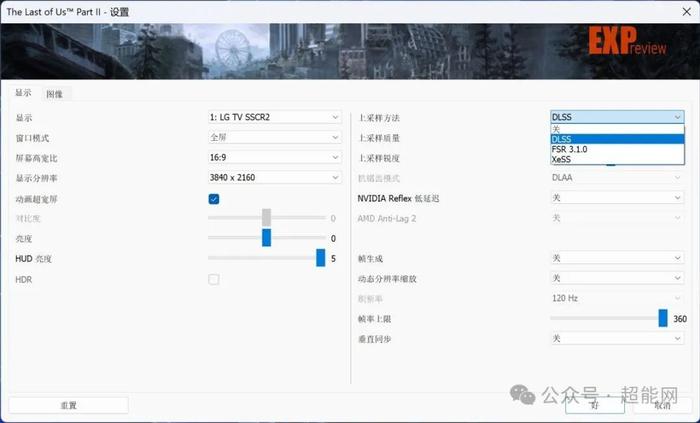Select the 显示 tab
Viewport: 700px width, 423px height.
[x=23, y=93]
